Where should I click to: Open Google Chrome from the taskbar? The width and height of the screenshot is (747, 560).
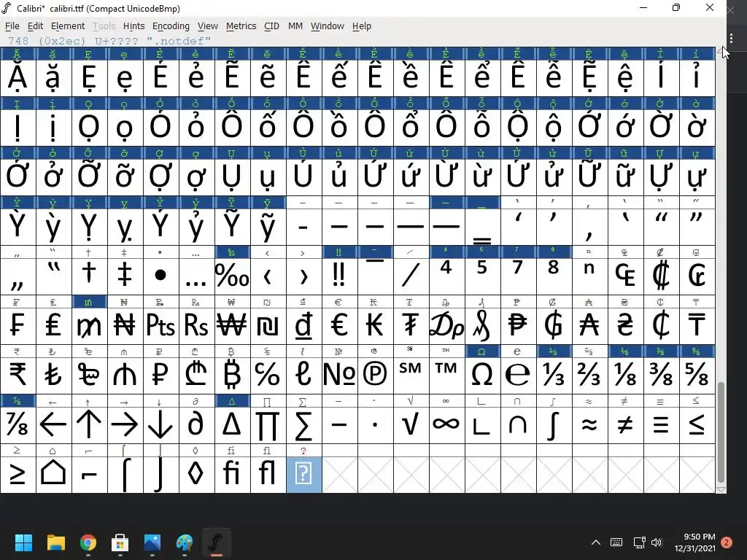tap(88, 542)
